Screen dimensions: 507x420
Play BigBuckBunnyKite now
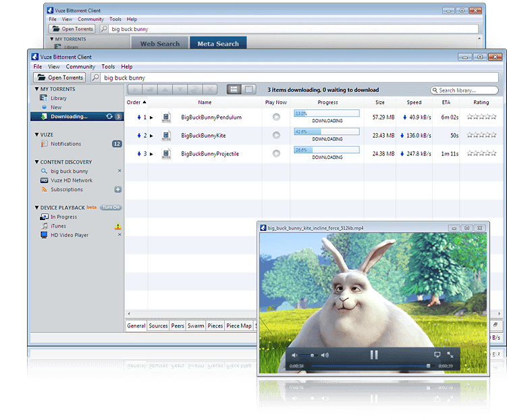[276, 135]
